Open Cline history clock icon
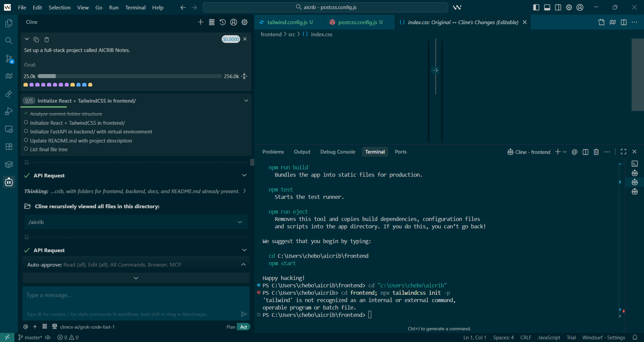644x342 pixels. [x=223, y=22]
